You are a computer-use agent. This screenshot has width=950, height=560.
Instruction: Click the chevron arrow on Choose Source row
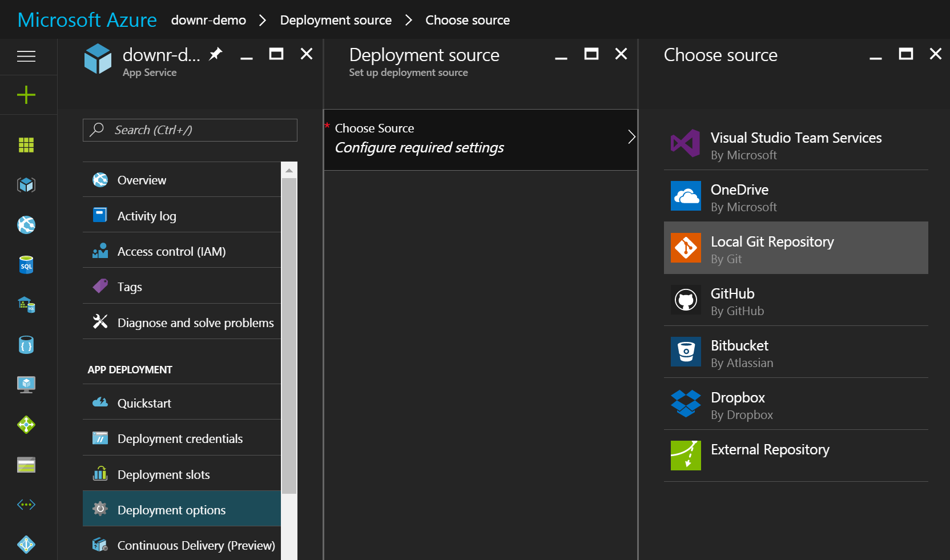[x=631, y=137]
